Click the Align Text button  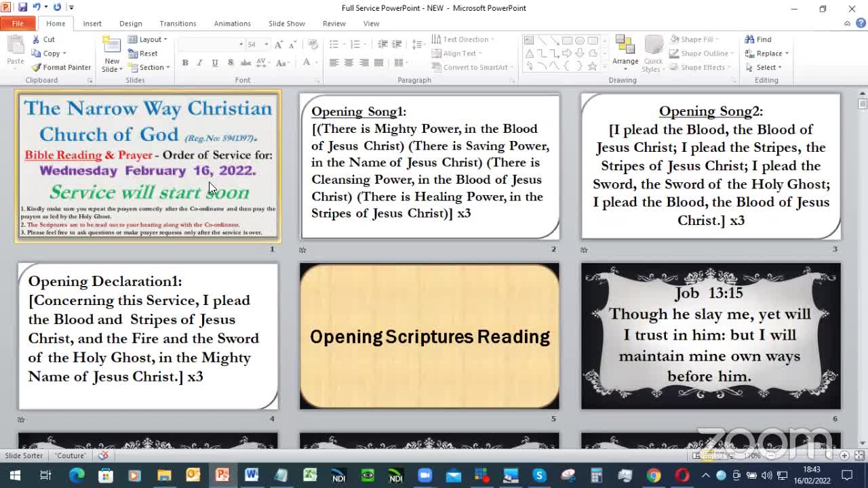click(x=456, y=54)
